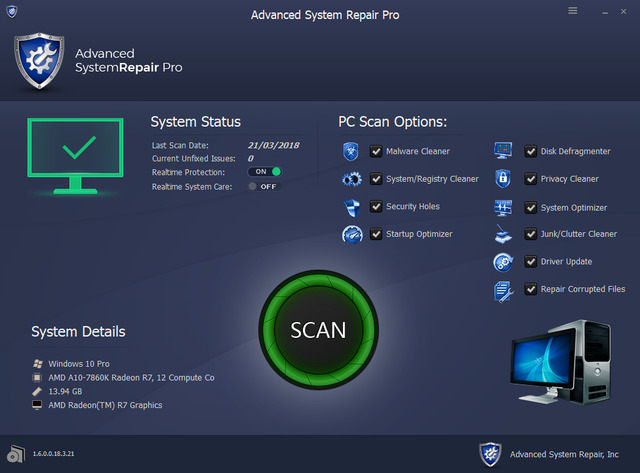The width and height of the screenshot is (640, 473).
Task: Uncheck the System Optimizer checkbox
Action: (x=530, y=207)
